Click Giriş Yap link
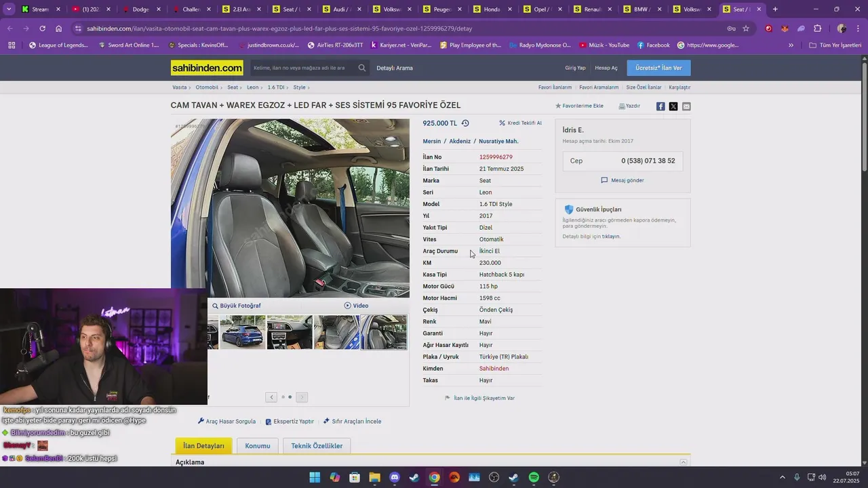Image resolution: width=868 pixels, height=488 pixels. point(575,68)
